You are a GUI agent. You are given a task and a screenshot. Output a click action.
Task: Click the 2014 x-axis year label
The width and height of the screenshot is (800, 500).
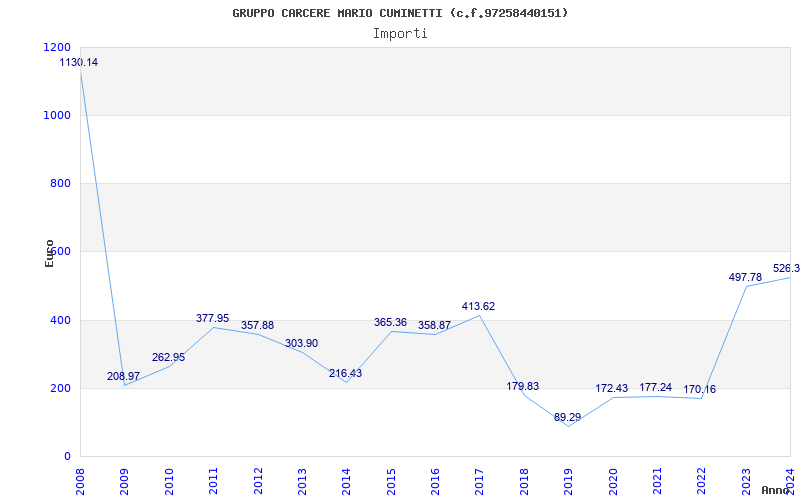coord(346,481)
